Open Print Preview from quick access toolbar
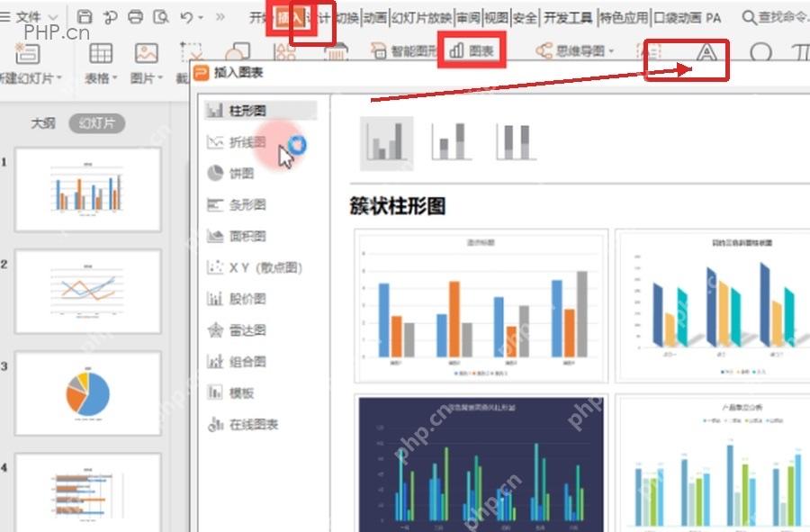The height and width of the screenshot is (532, 810). click(x=161, y=17)
